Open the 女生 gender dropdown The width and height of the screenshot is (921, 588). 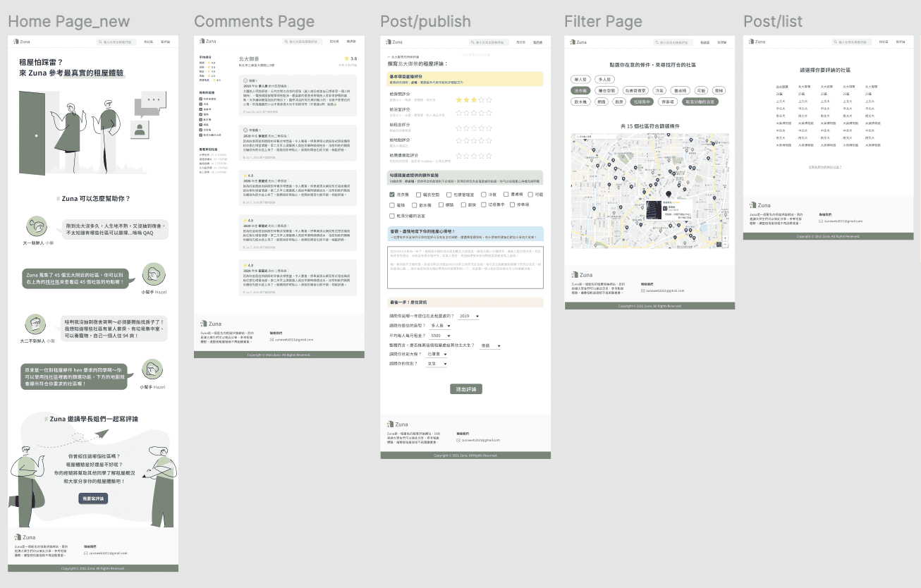[x=436, y=362]
